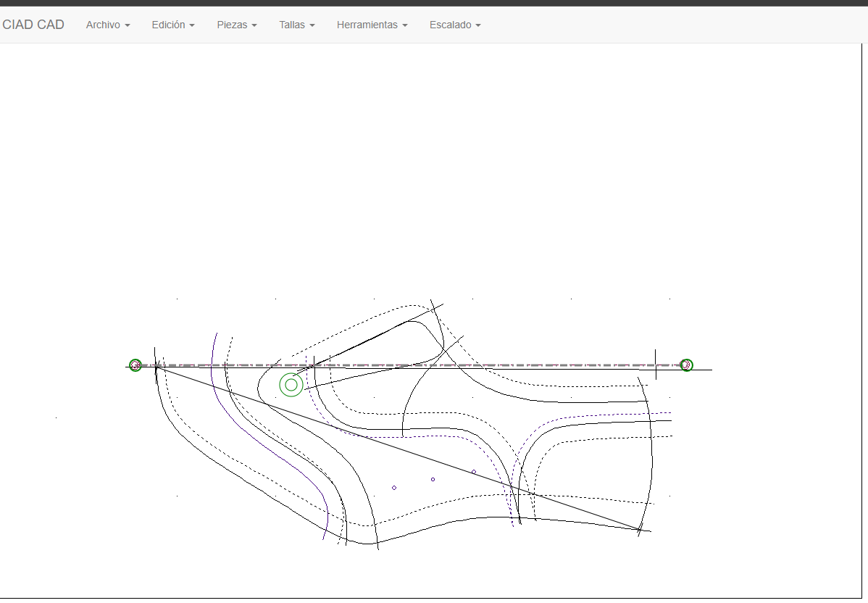
Task: Click the crosshair tick near right axis end
Action: point(656,365)
